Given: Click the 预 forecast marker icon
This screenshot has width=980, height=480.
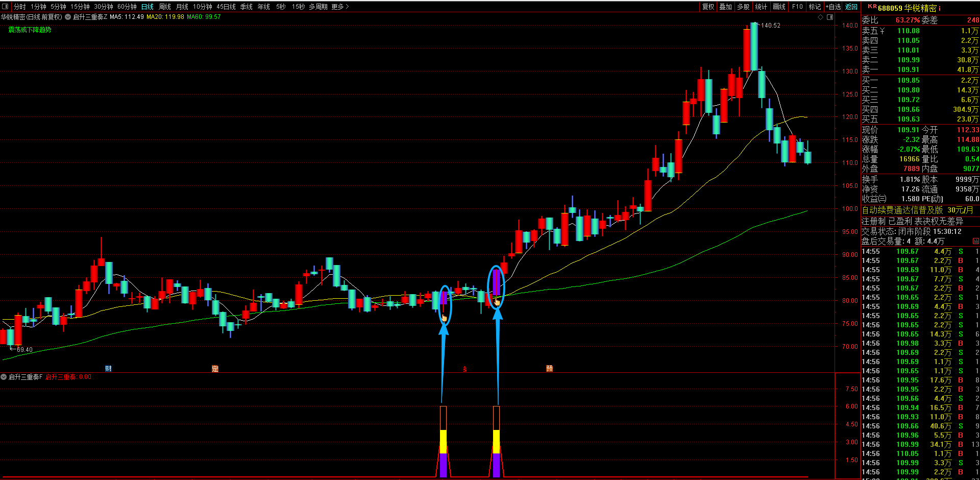Looking at the screenshot, I should pos(549,369).
